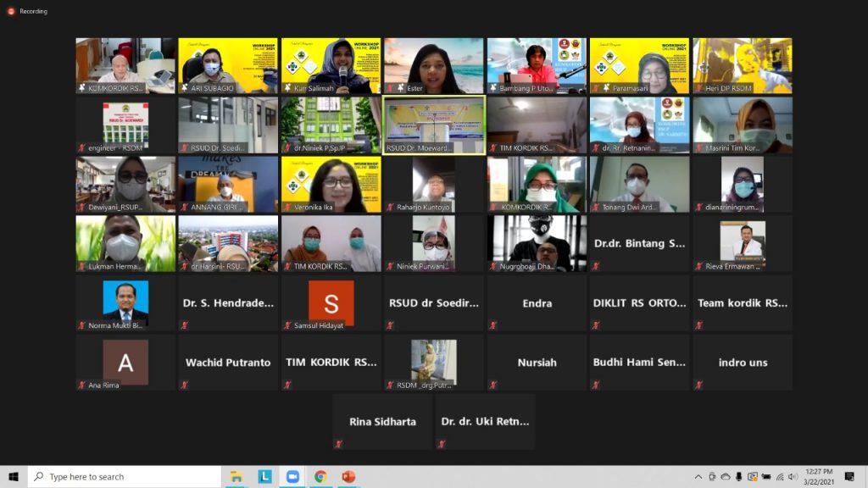Open Zoom app in the taskbar

[293, 477]
